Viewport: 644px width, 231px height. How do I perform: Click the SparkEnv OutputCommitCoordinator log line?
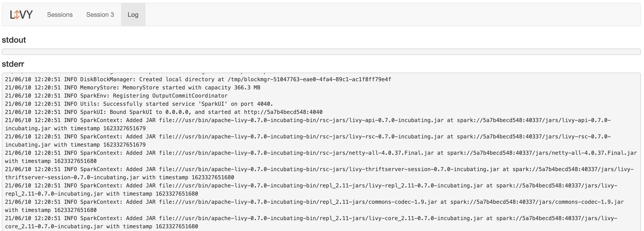116,96
